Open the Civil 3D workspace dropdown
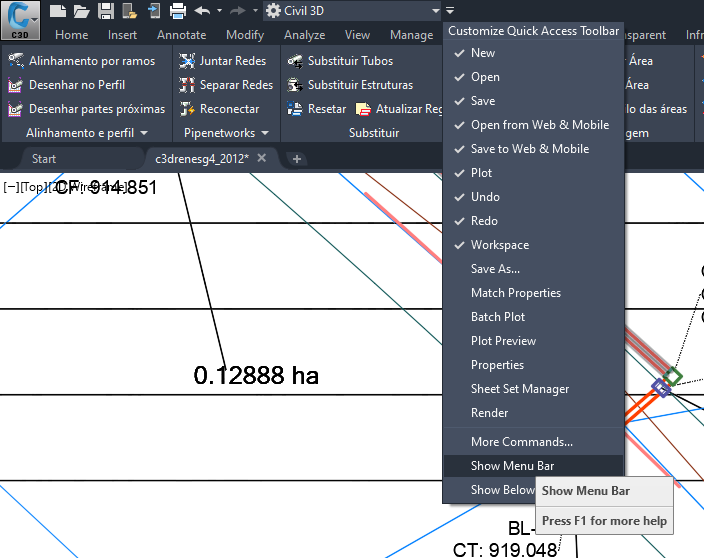This screenshot has height=558, width=704. point(352,11)
